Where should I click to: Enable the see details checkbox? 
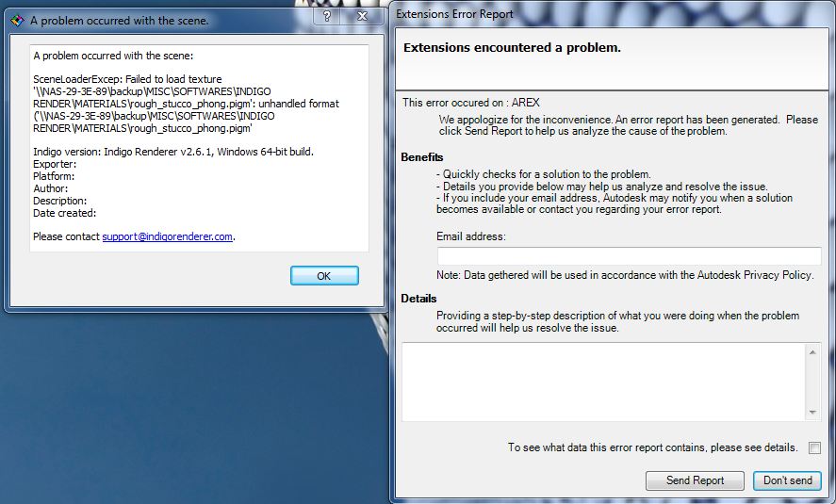tap(814, 447)
